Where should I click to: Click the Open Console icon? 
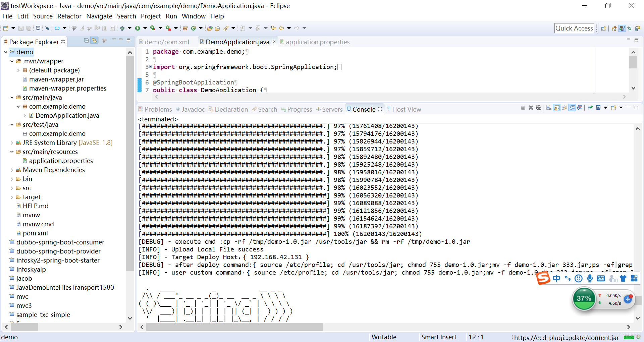(x=613, y=108)
